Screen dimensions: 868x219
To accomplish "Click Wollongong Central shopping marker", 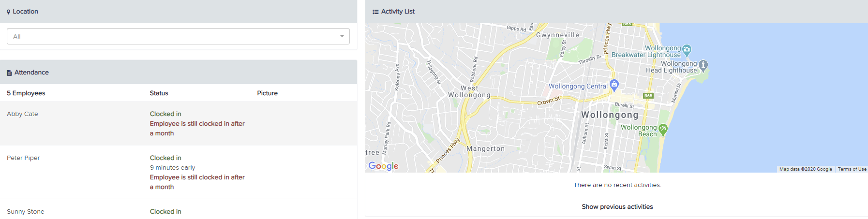I will tap(614, 85).
